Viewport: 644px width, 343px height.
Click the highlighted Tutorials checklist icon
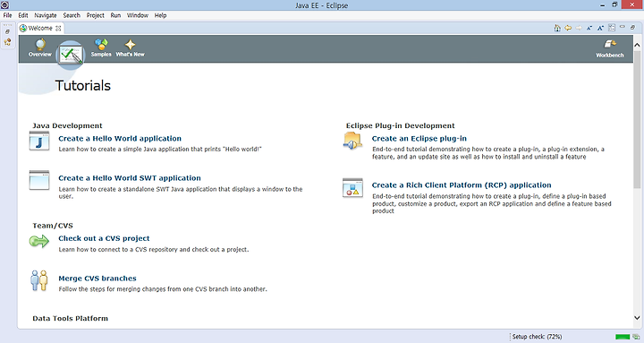(71, 55)
